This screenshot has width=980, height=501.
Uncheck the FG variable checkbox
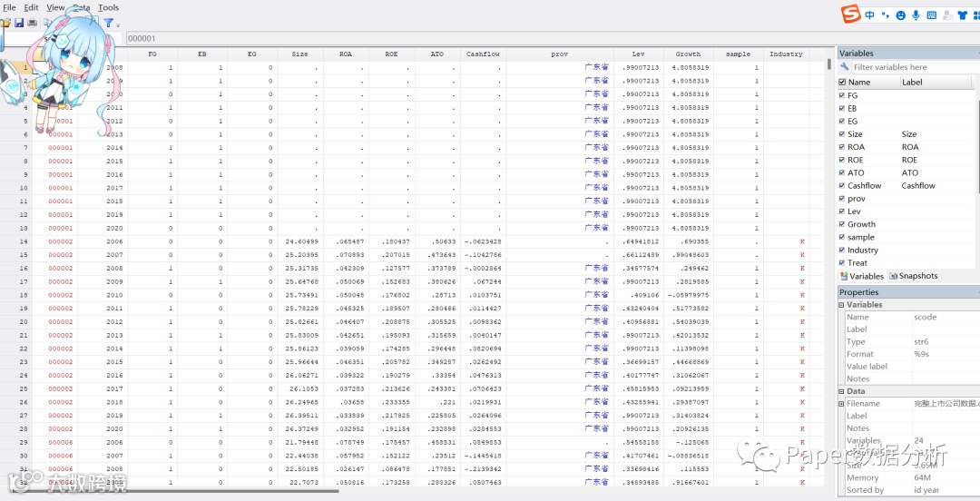pyautogui.click(x=841, y=95)
